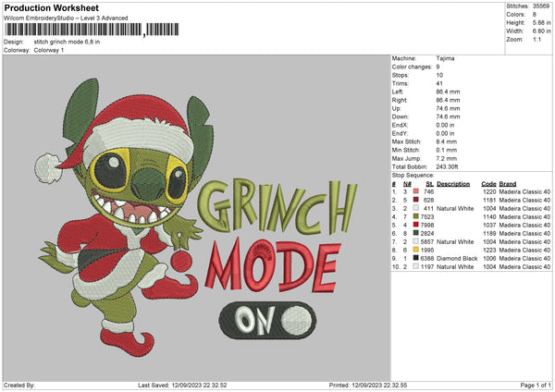Click thread code '1006' in stop 9
Viewport: 555px width, 392px height.
pos(489,258)
